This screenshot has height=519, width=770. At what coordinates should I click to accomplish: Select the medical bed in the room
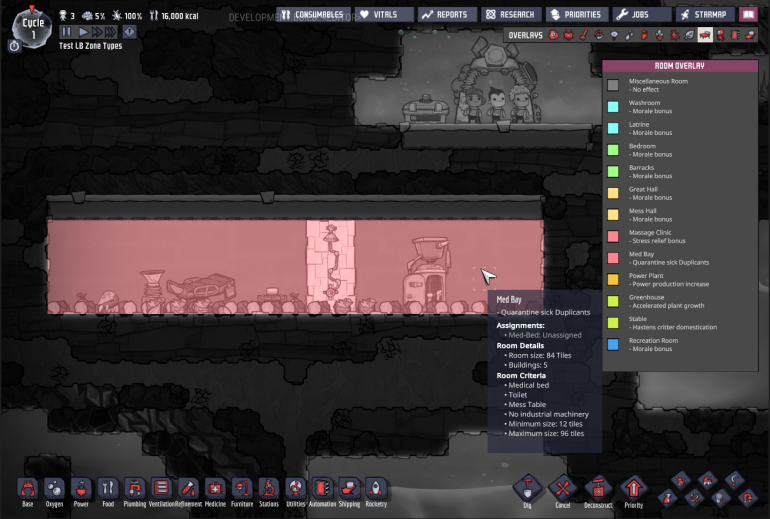(x=201, y=290)
